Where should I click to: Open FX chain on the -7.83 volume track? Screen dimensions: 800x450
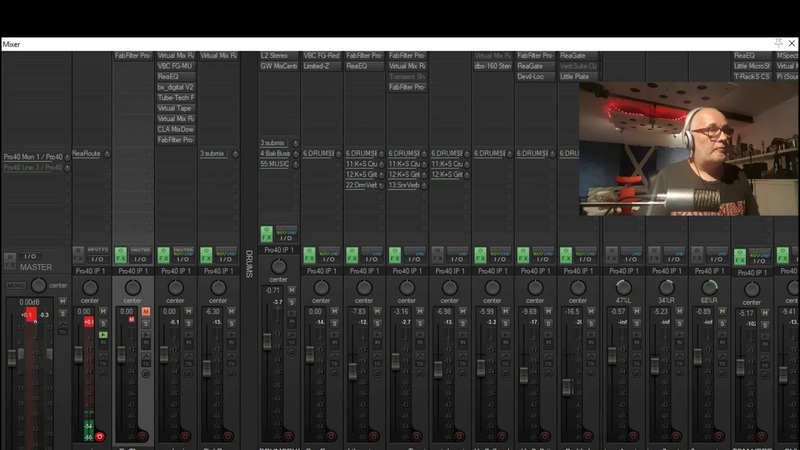(352, 256)
